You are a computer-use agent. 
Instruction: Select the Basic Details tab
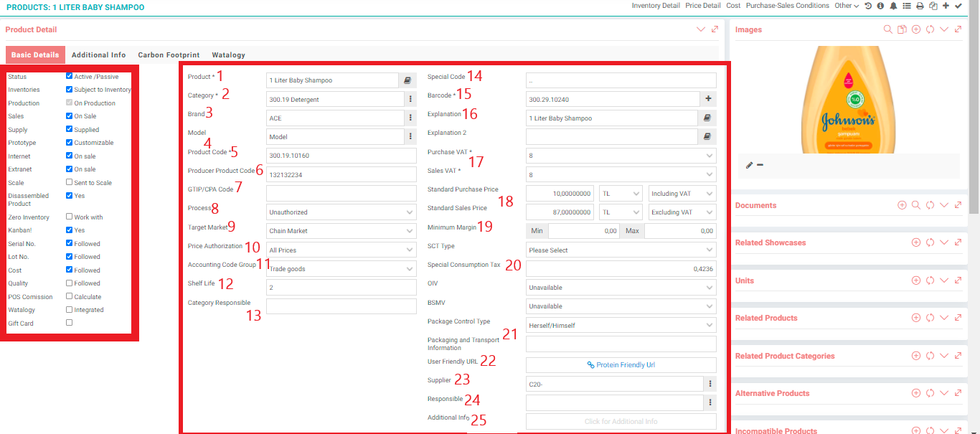35,55
